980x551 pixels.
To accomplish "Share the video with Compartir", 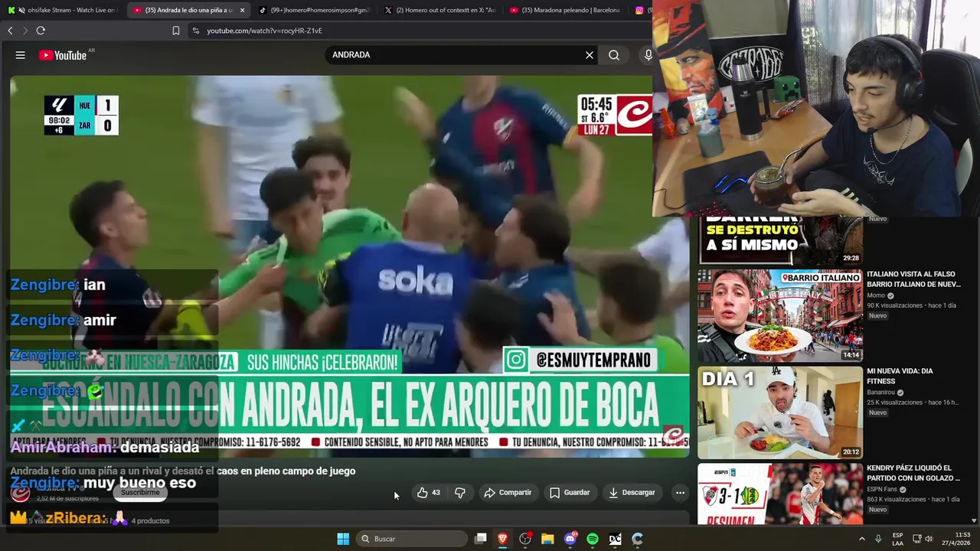I will 508,493.
